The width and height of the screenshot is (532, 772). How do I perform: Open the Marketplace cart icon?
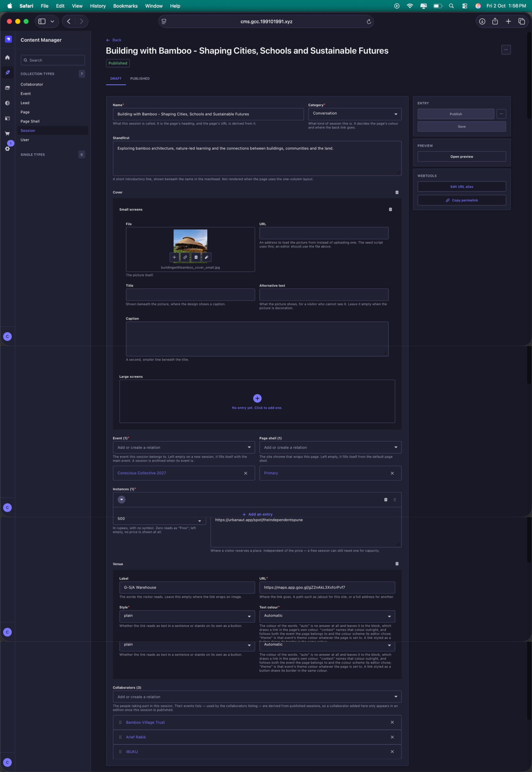(x=7, y=133)
